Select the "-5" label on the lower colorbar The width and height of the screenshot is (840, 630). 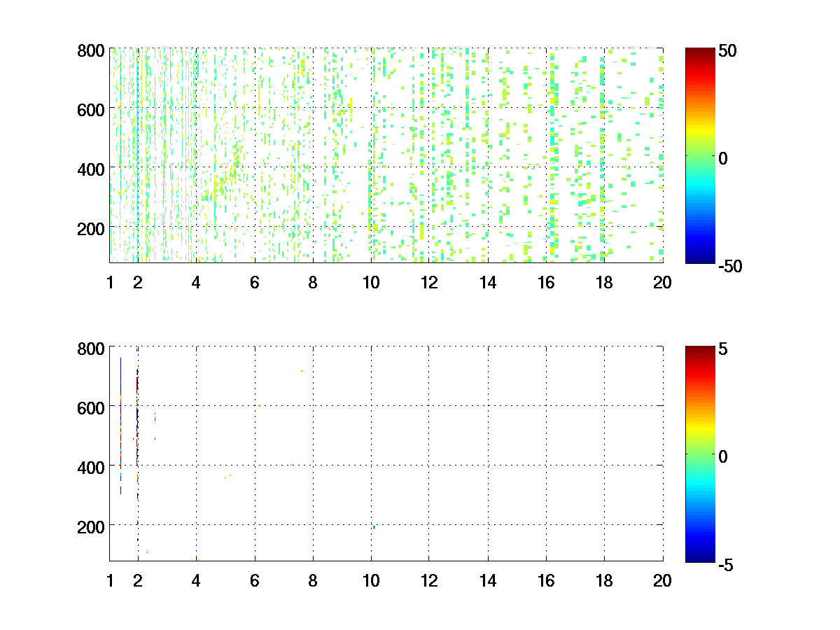727,563
